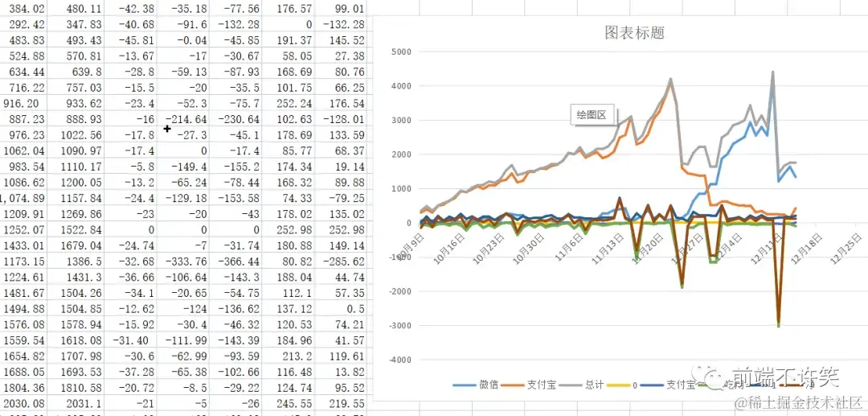Select the cell containing 1522.84
Image resolution: width=868 pixels, height=416 pixels.
[x=75, y=230]
